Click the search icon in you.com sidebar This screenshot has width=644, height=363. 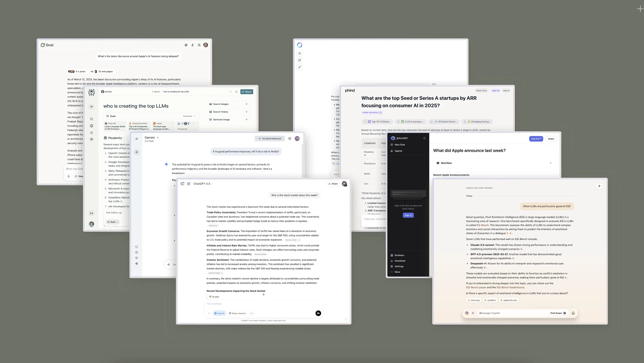[x=424, y=138]
